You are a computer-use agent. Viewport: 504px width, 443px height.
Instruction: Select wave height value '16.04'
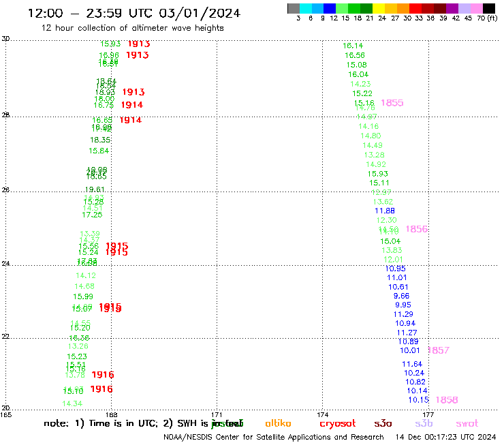pyautogui.click(x=358, y=75)
